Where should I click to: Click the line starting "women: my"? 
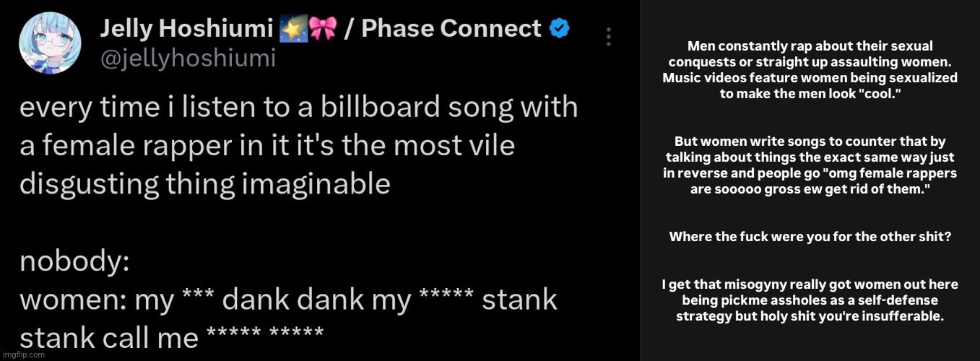[x=288, y=300]
